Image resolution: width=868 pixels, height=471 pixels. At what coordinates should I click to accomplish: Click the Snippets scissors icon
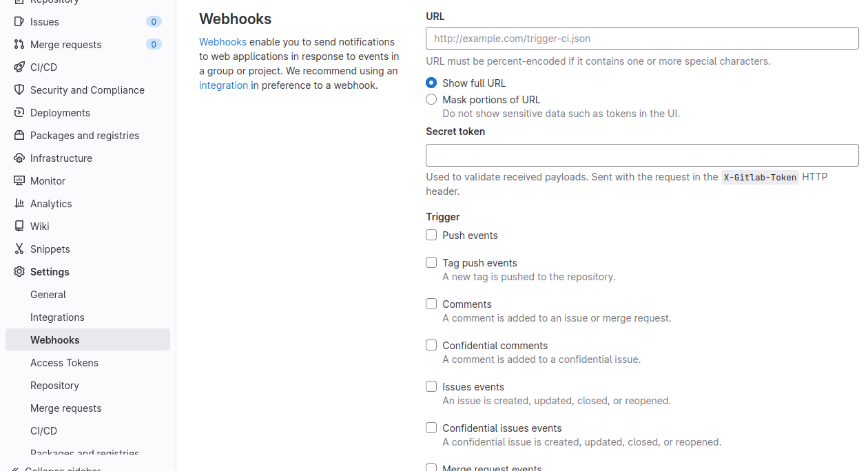pos(19,249)
